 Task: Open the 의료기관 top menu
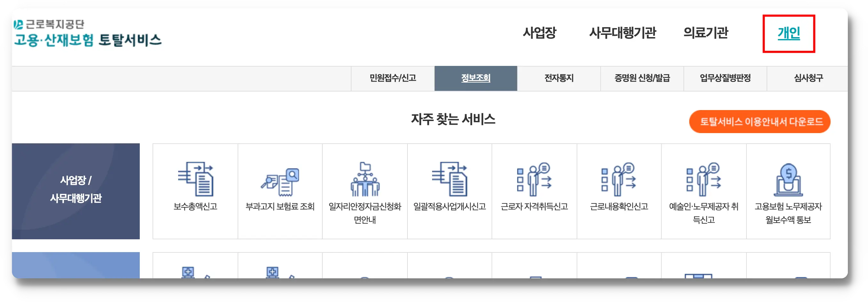pyautogui.click(x=706, y=33)
